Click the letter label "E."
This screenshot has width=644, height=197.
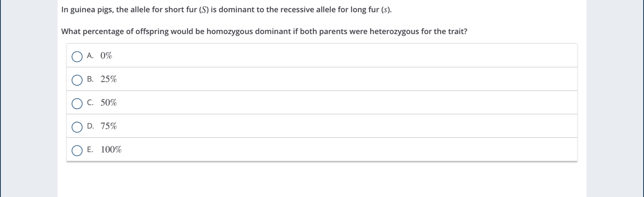pyautogui.click(x=90, y=150)
